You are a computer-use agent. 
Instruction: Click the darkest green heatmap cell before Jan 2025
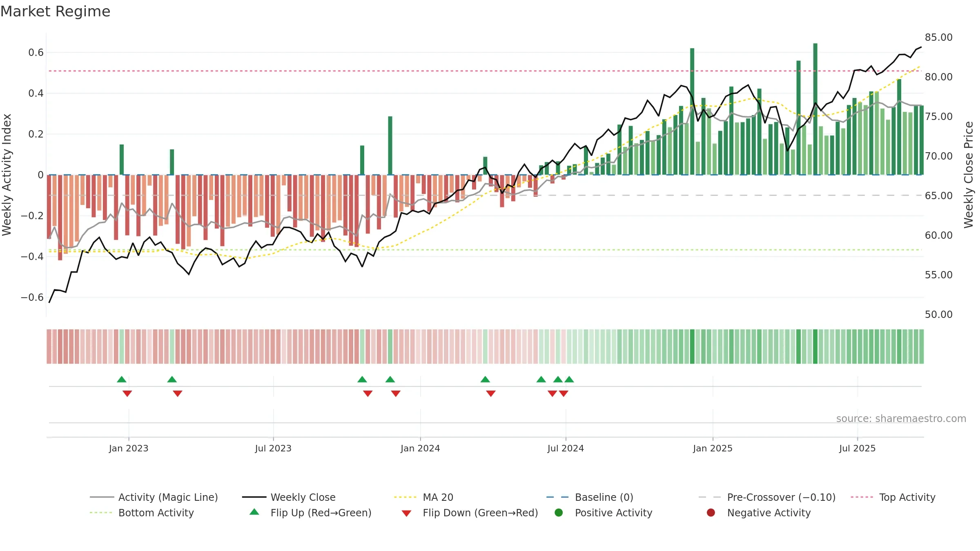tap(692, 347)
